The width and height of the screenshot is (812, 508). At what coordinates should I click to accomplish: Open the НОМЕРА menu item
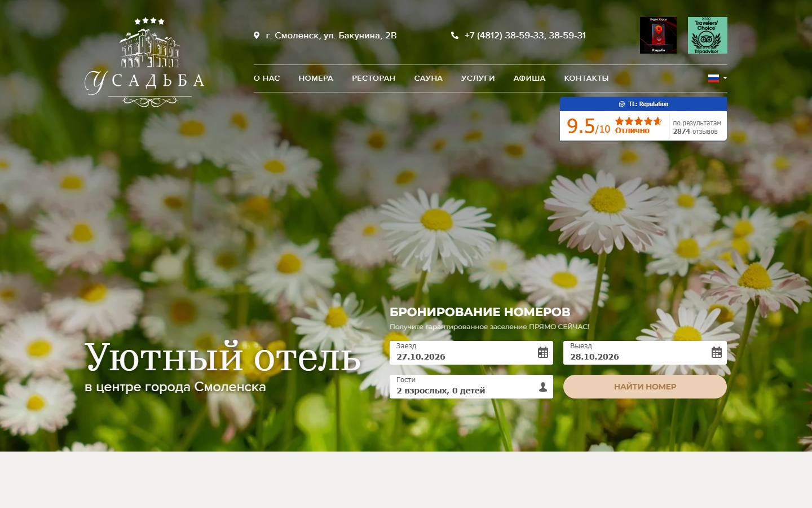pyautogui.click(x=316, y=78)
